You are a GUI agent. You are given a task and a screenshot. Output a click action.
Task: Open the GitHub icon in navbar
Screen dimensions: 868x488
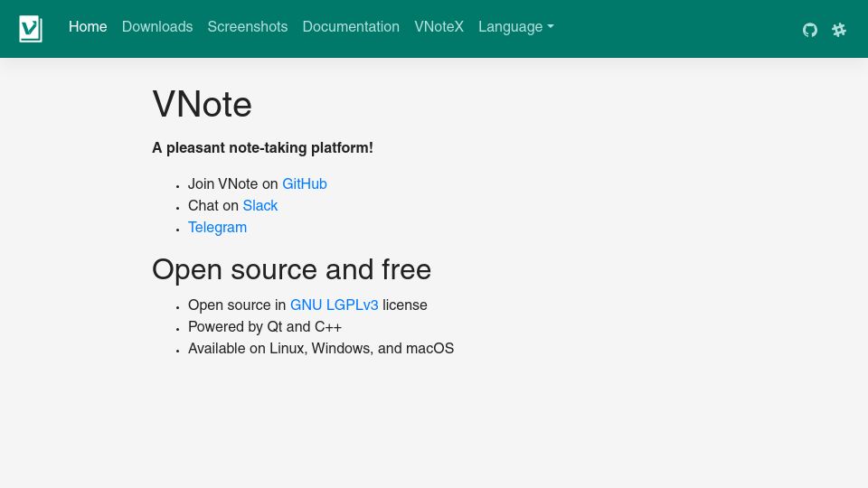click(x=810, y=30)
